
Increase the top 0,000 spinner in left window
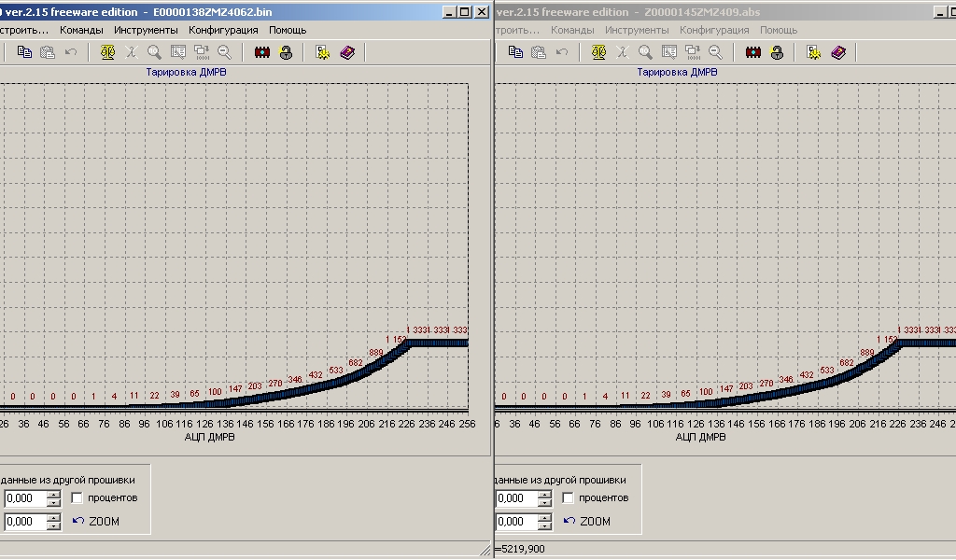[x=54, y=495]
